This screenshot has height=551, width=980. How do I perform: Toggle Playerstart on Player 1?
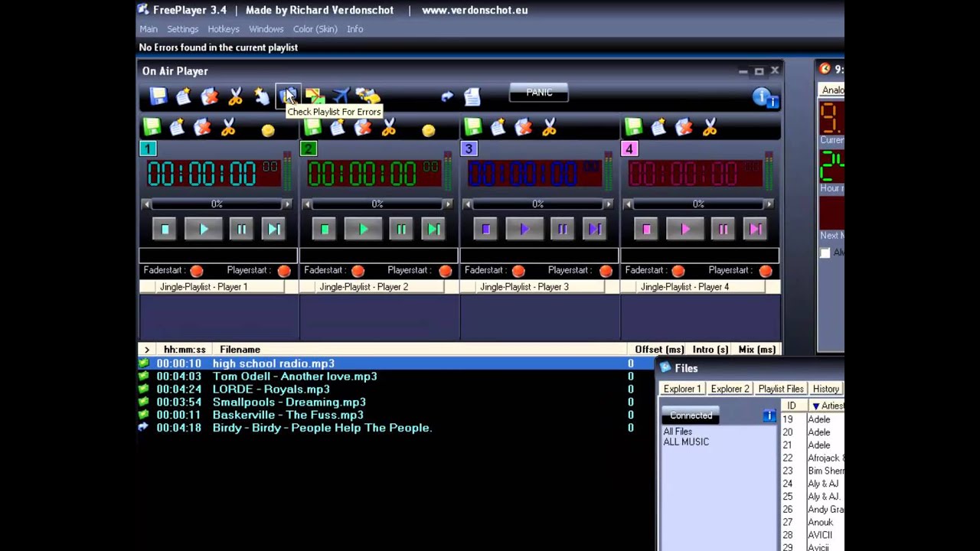tap(284, 271)
